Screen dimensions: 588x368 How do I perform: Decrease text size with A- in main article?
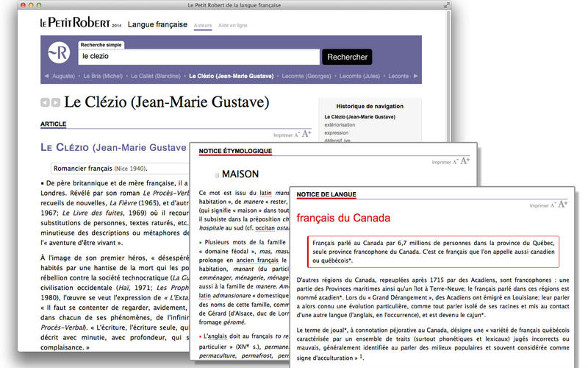(297, 135)
